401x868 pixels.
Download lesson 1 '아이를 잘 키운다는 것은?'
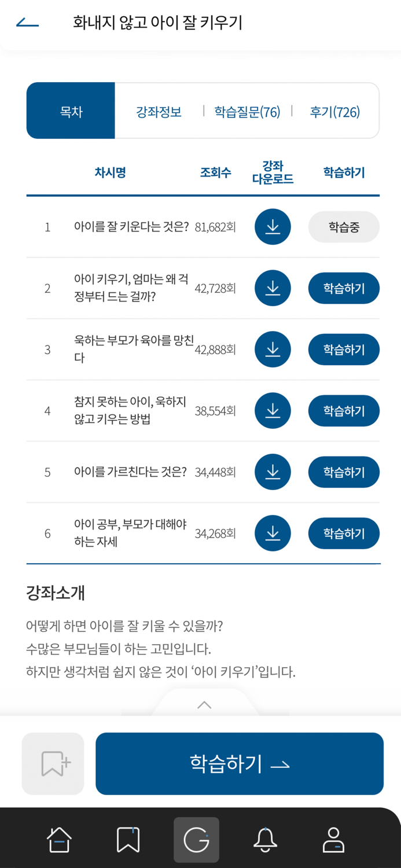[273, 227]
